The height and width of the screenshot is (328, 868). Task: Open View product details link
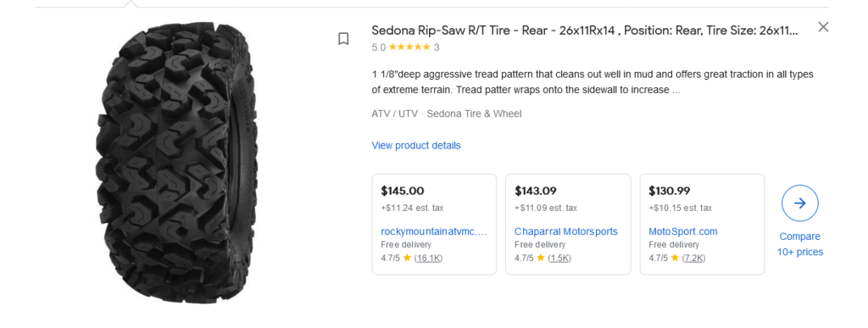point(415,146)
